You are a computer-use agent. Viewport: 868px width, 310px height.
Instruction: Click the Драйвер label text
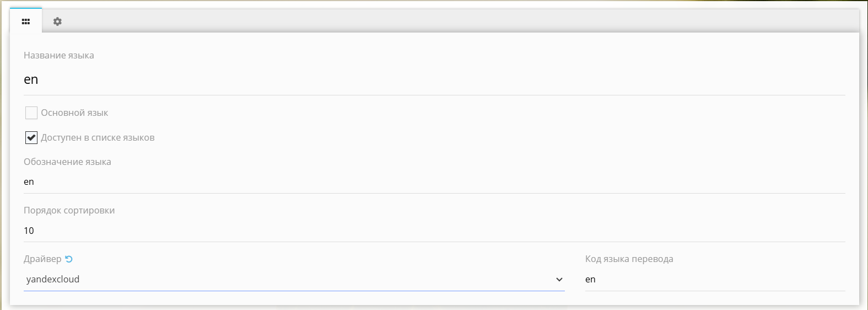42,259
